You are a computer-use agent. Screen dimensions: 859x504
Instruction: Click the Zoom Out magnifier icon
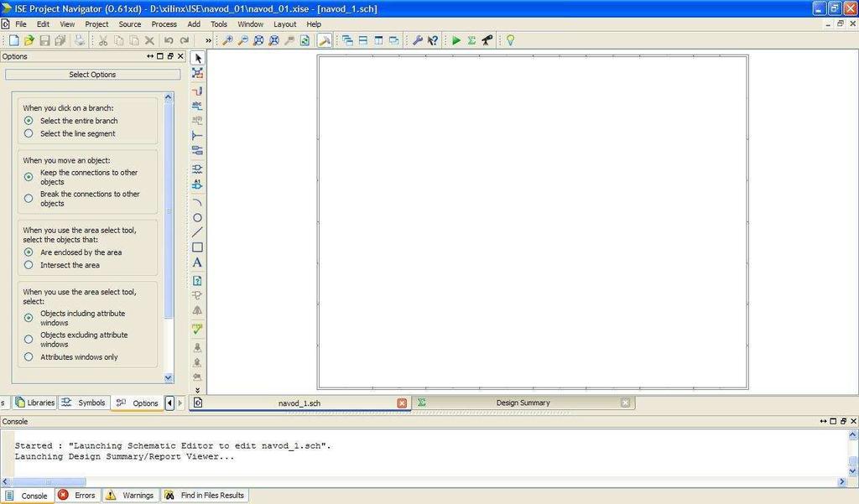point(242,40)
